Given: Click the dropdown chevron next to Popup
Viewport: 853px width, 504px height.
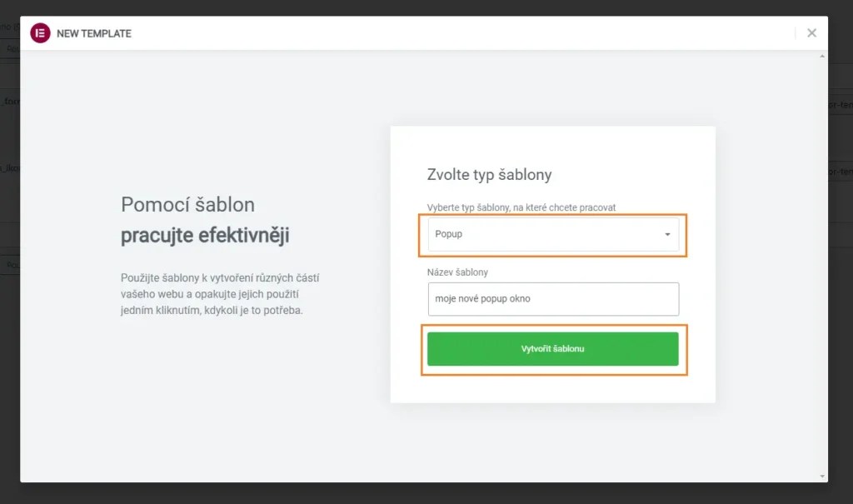Looking at the screenshot, I should click(666, 234).
